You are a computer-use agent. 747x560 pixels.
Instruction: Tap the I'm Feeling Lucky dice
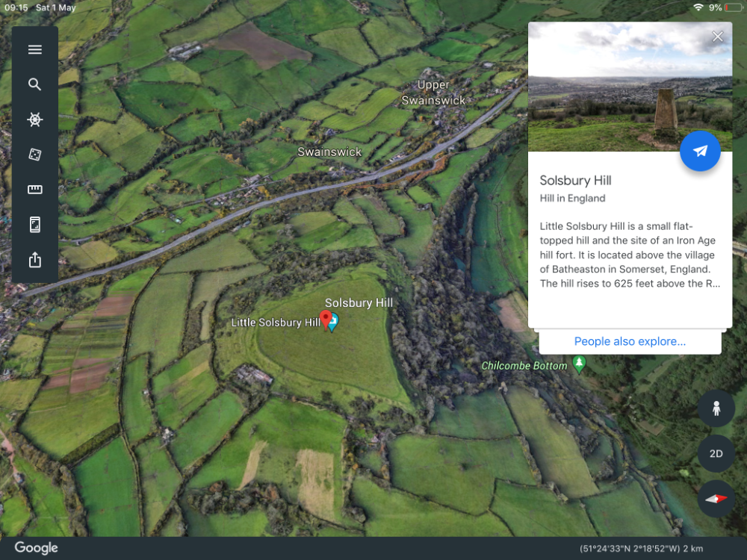pos(35,155)
